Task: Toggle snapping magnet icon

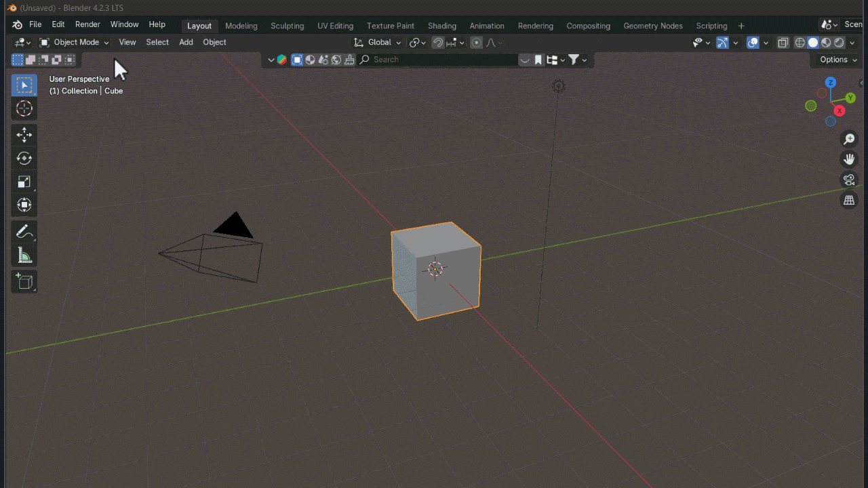Action: 438,42
